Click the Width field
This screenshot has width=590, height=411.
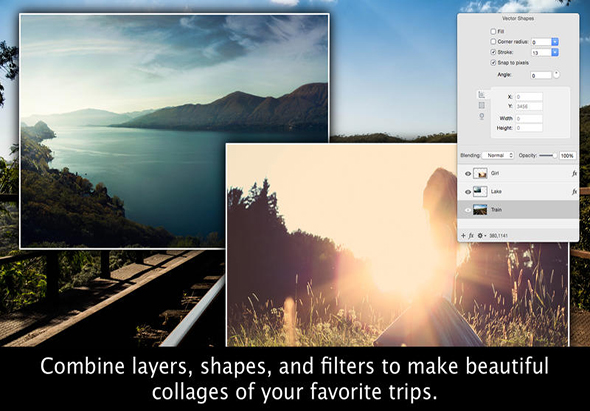pyautogui.click(x=529, y=119)
